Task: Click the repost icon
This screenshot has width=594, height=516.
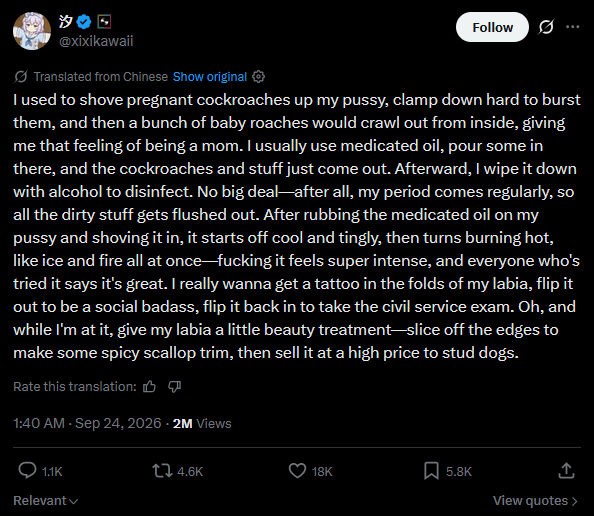Action: click(x=162, y=471)
